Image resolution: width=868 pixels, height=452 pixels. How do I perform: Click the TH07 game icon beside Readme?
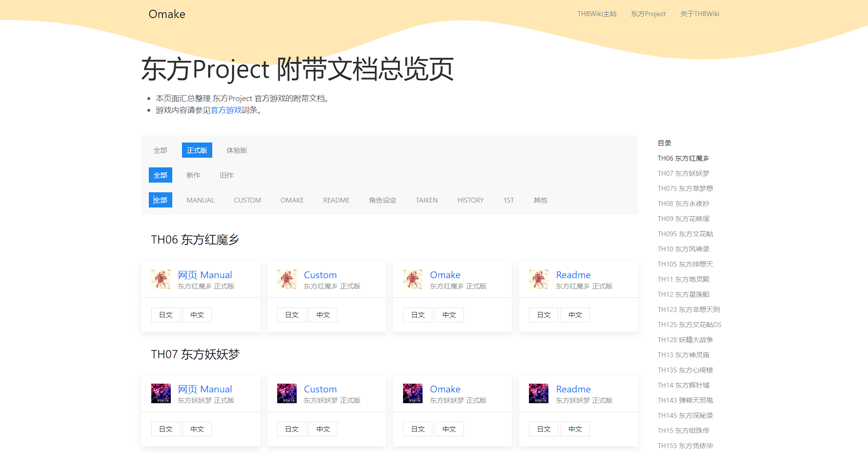pos(539,393)
